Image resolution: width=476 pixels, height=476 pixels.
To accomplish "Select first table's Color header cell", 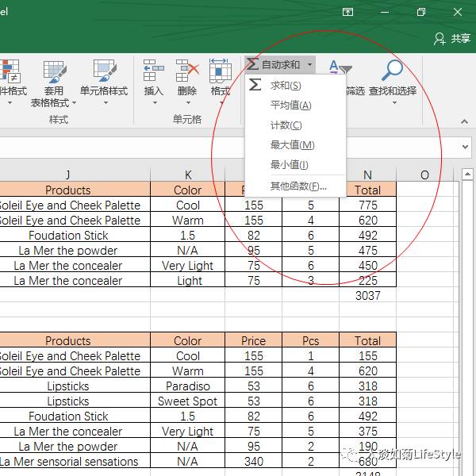I will (187, 190).
